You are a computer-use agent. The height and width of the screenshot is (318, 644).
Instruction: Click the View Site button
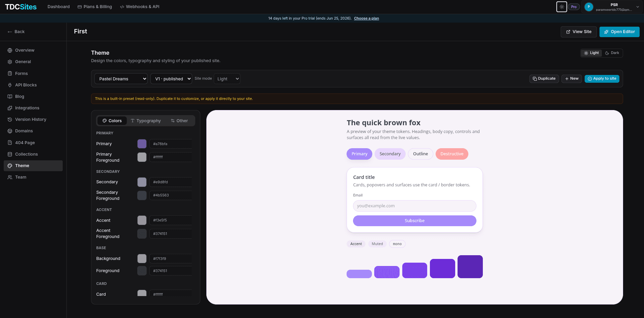pyautogui.click(x=579, y=32)
